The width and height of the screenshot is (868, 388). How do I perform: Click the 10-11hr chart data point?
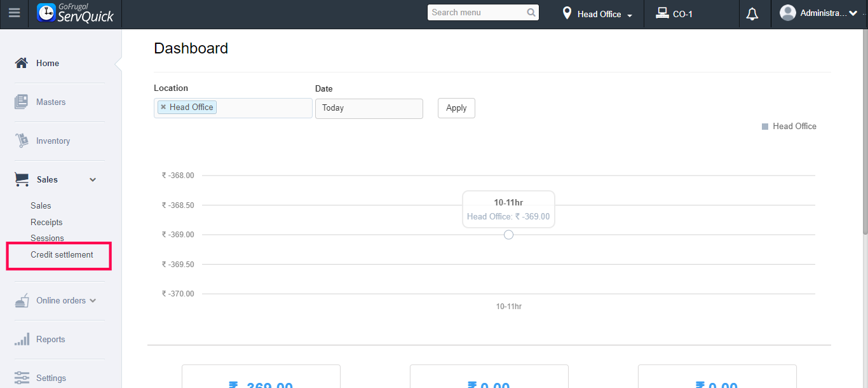[508, 235]
